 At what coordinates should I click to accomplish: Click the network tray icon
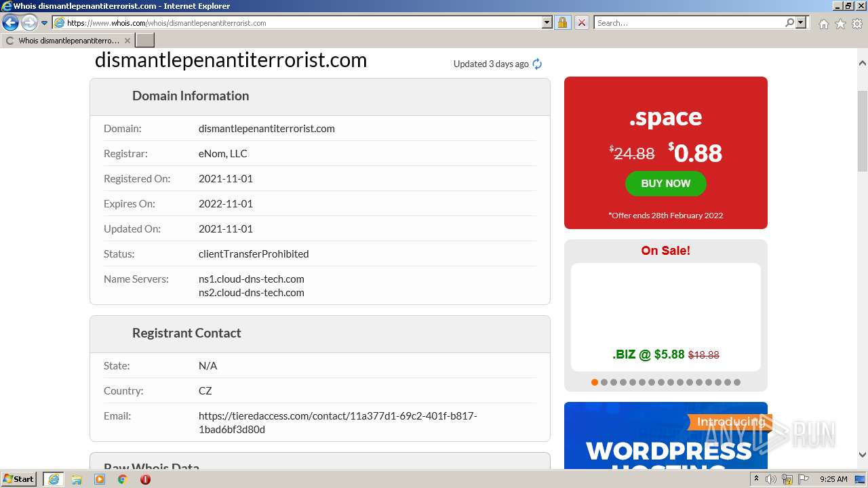coord(787,479)
